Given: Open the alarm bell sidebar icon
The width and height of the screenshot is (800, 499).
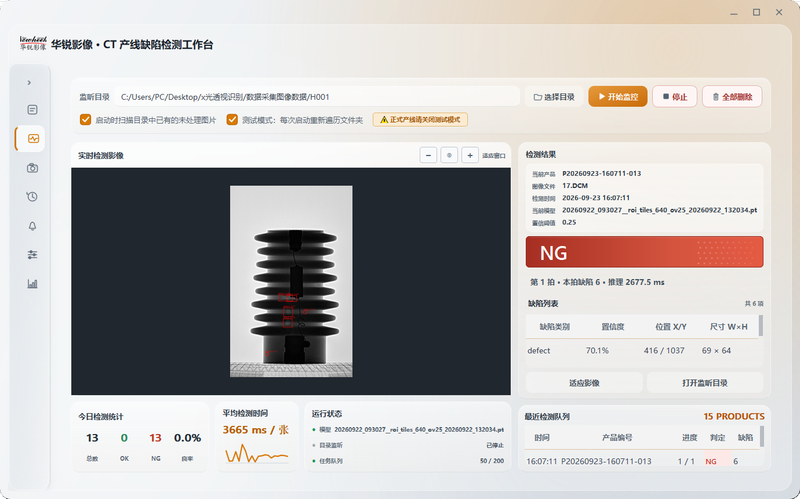Looking at the screenshot, I should 32,226.
